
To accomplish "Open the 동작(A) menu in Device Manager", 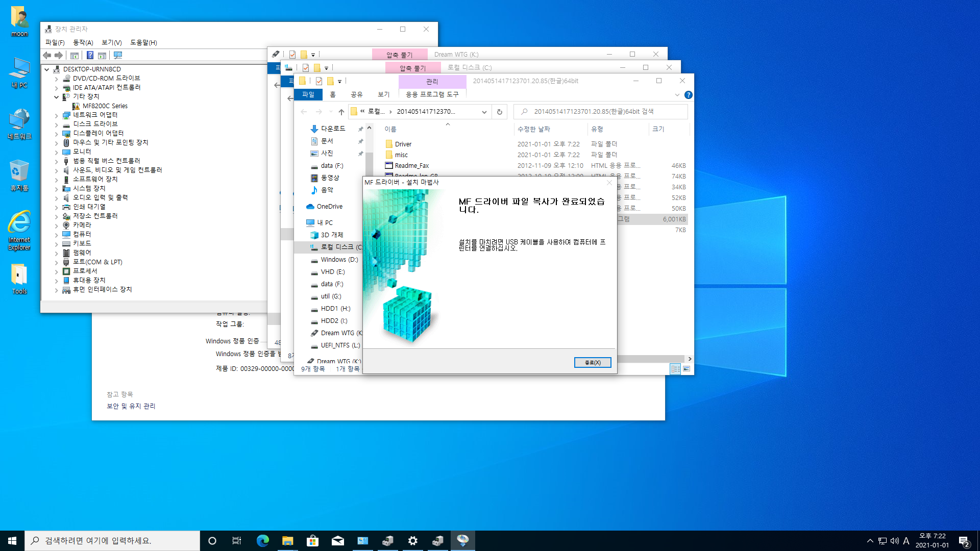I will [x=83, y=42].
